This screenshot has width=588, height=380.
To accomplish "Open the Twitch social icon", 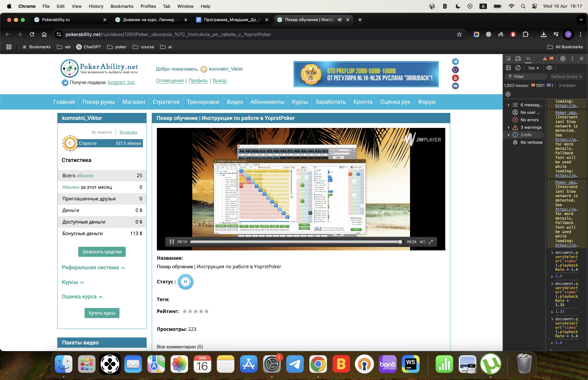I will point(455,70).
